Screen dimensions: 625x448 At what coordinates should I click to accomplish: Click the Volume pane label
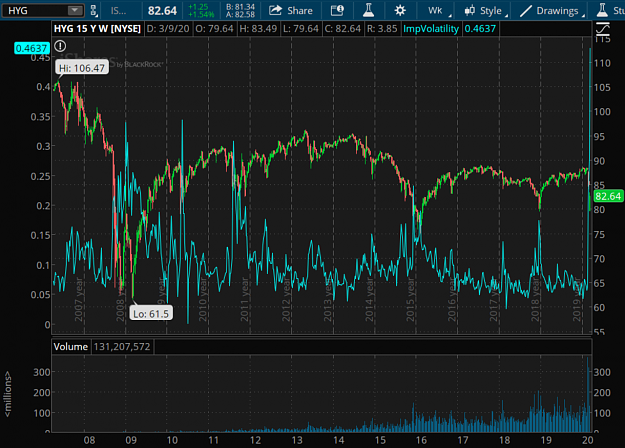[x=71, y=347]
